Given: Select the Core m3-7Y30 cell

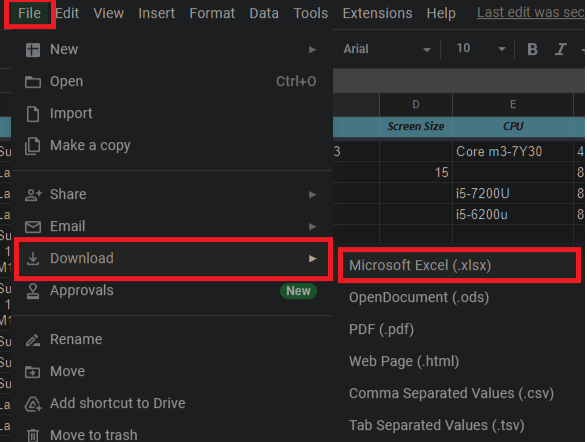Looking at the screenshot, I should click(513, 151).
